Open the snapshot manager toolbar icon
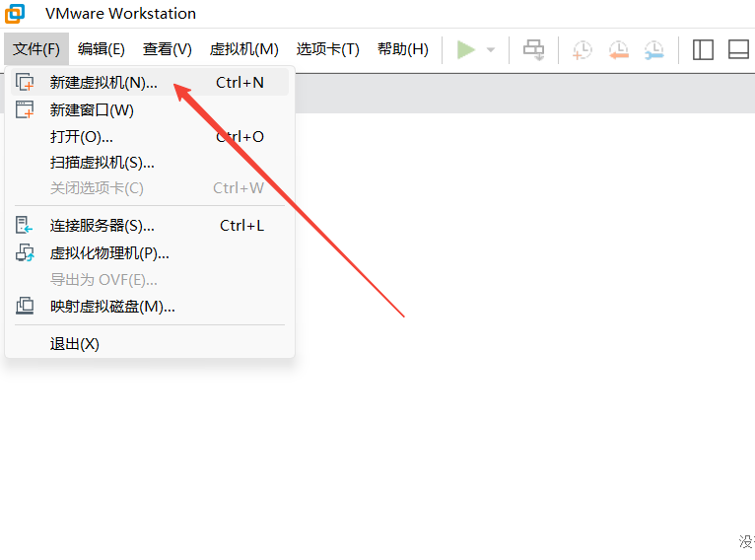 click(x=654, y=50)
